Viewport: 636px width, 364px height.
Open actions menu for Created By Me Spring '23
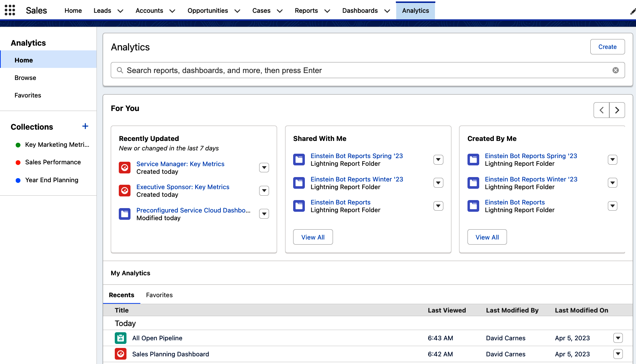click(x=613, y=160)
